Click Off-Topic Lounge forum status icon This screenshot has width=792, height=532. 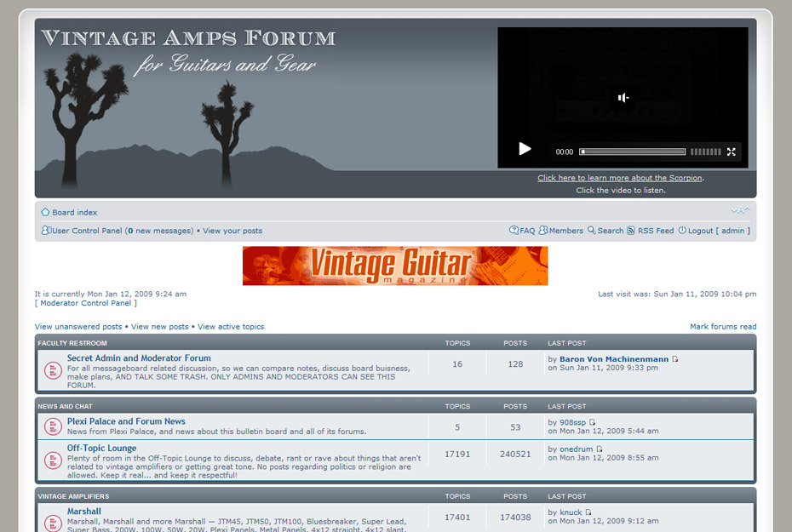point(53,460)
